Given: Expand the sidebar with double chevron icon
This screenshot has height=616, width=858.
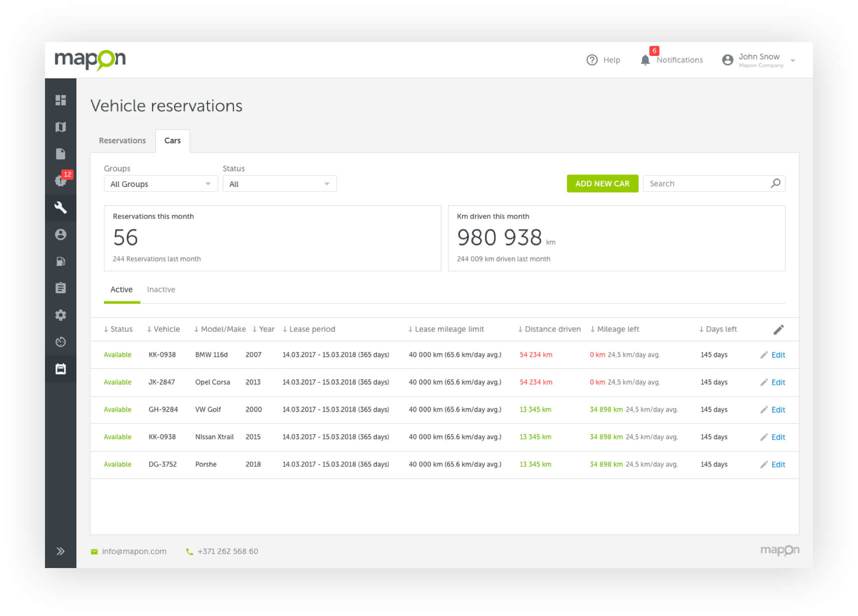Looking at the screenshot, I should click(60, 551).
